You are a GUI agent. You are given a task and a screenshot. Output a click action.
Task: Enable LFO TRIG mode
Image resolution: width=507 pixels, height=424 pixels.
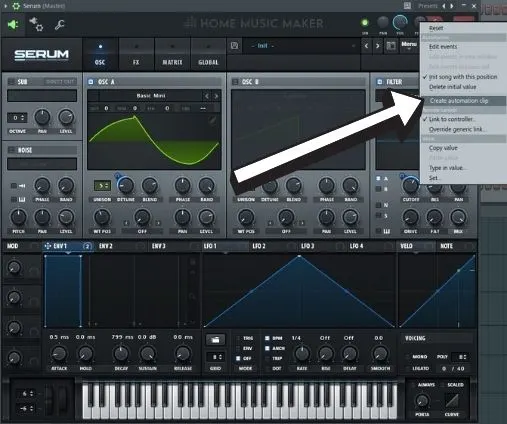click(238, 338)
